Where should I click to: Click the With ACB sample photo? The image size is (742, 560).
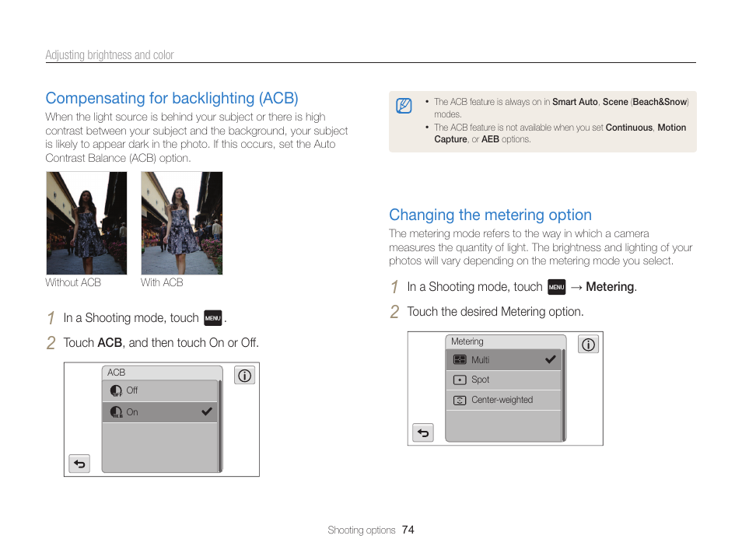(x=182, y=223)
